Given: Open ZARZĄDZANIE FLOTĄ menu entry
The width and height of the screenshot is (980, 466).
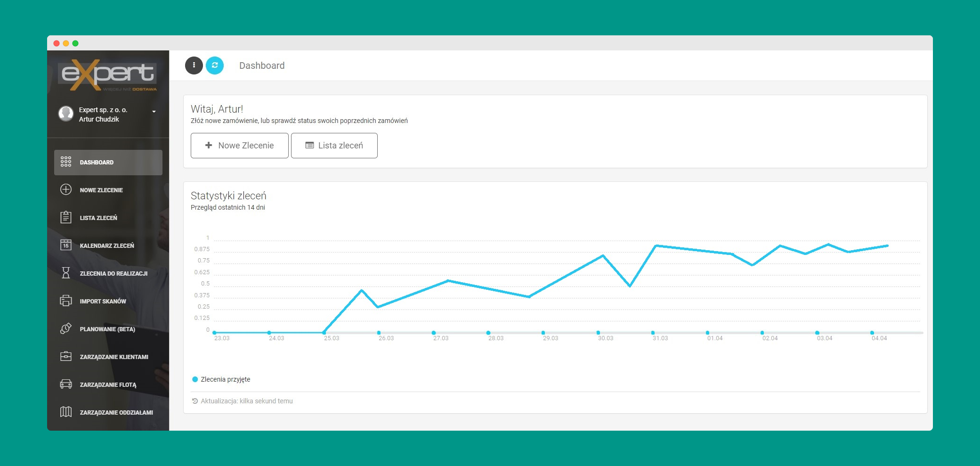Looking at the screenshot, I should pyautogui.click(x=108, y=384).
